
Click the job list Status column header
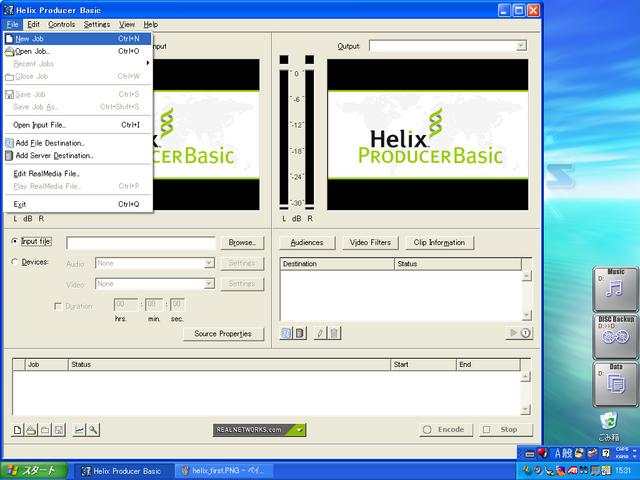[229, 364]
